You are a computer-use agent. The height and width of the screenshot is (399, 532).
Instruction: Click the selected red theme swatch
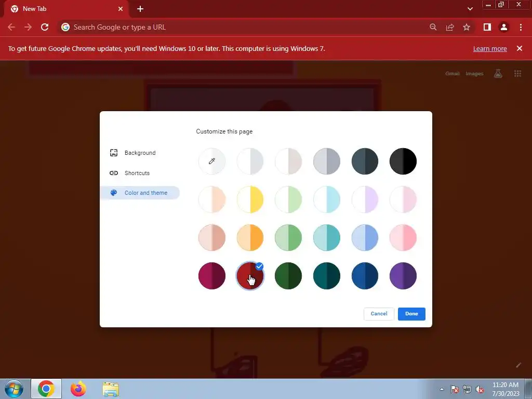click(x=250, y=276)
